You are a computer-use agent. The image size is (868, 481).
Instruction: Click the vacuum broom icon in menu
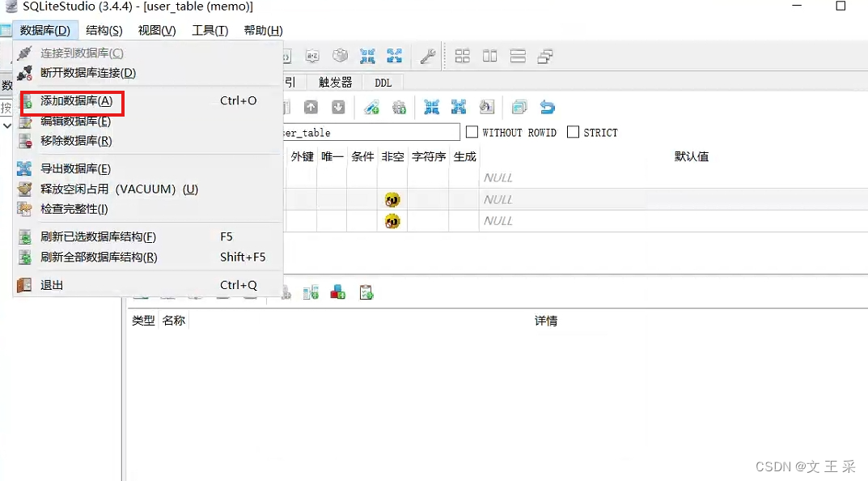(x=24, y=189)
